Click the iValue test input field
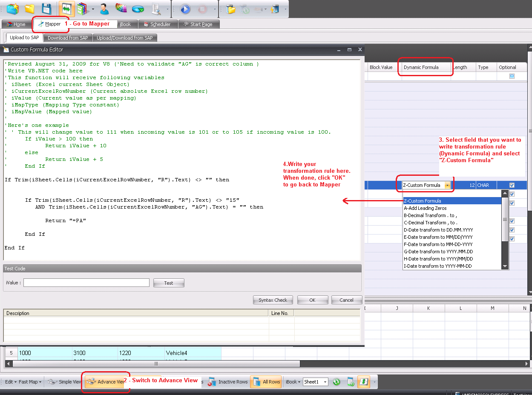This screenshot has width=532, height=395. [x=86, y=283]
